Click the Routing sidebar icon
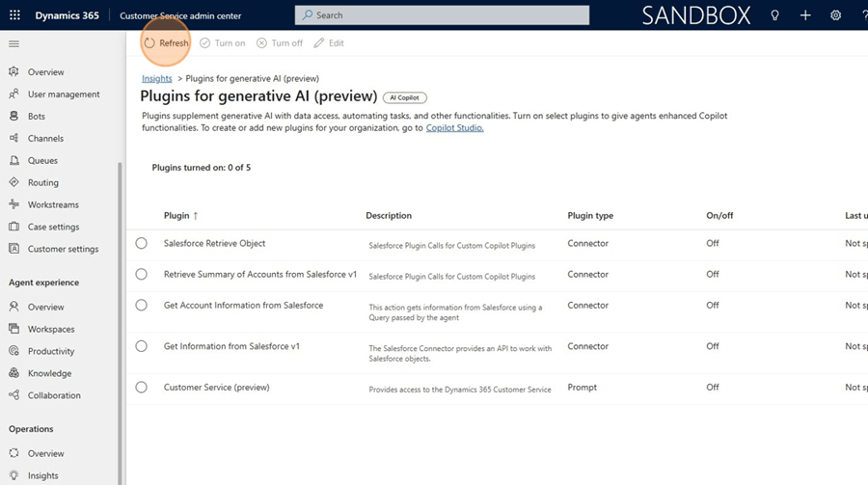Image resolution: width=868 pixels, height=485 pixels. tap(14, 183)
